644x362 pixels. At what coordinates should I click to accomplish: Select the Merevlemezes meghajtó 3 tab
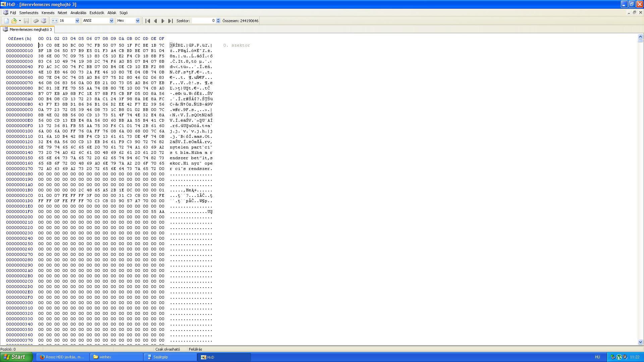click(31, 29)
